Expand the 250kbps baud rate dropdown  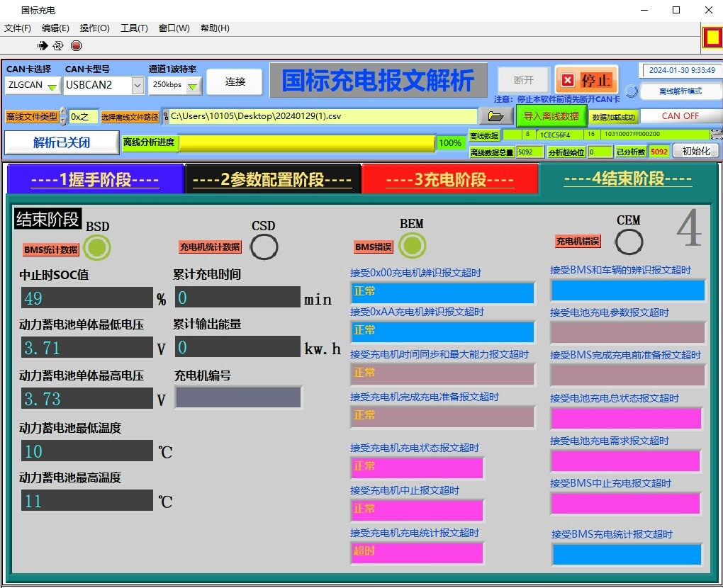192,86
